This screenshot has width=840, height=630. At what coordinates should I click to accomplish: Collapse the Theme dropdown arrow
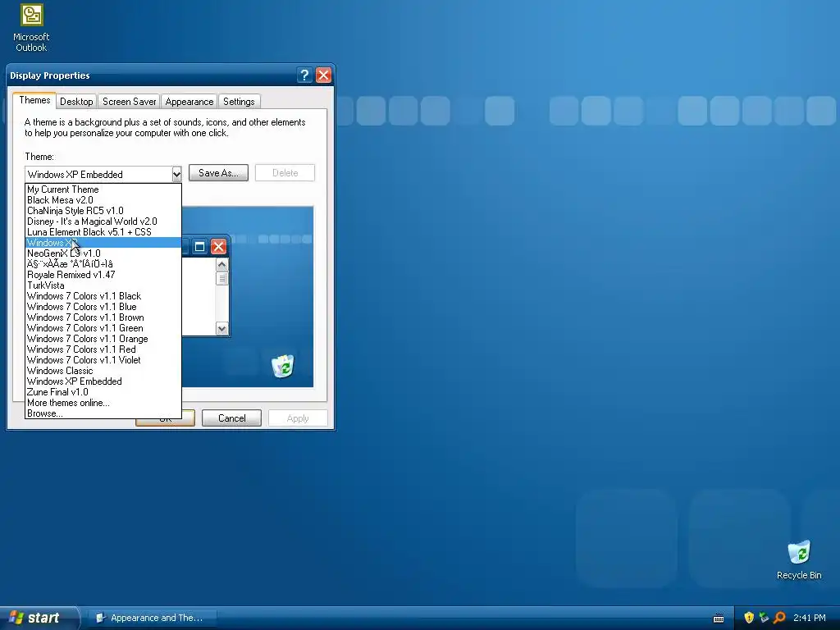(x=176, y=174)
